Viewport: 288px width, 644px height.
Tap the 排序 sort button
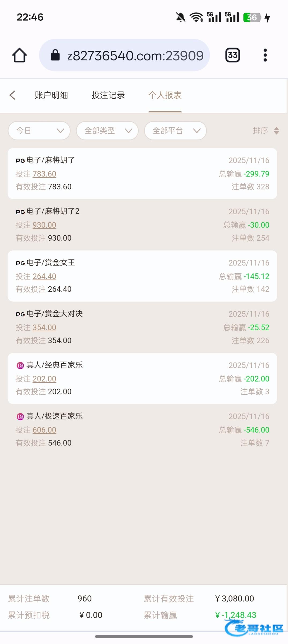260,131
